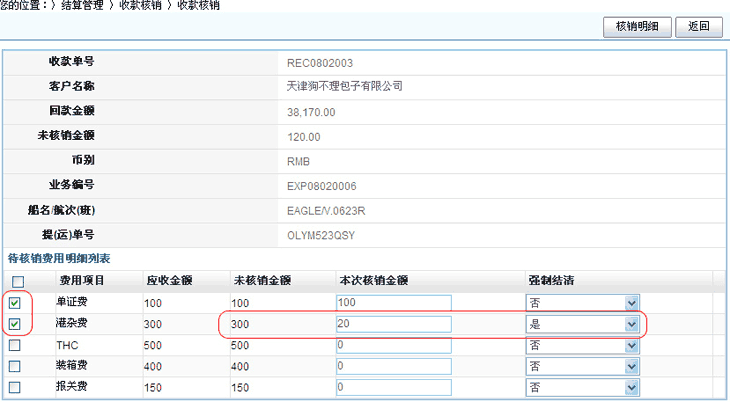Check the 报关费 row checkbox

pos(15,387)
